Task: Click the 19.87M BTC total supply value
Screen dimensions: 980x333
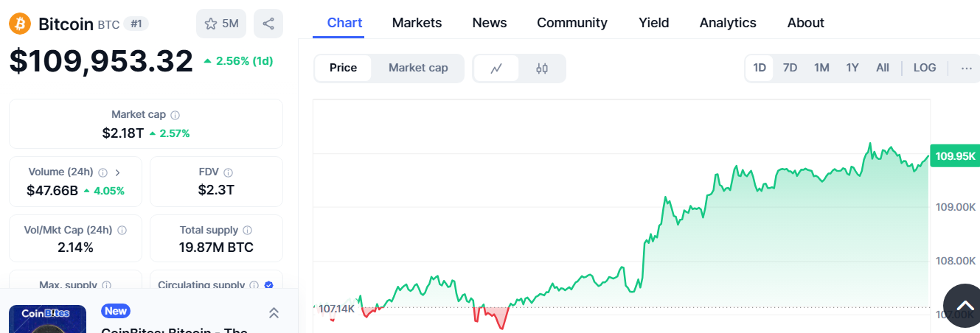Action: tap(216, 248)
